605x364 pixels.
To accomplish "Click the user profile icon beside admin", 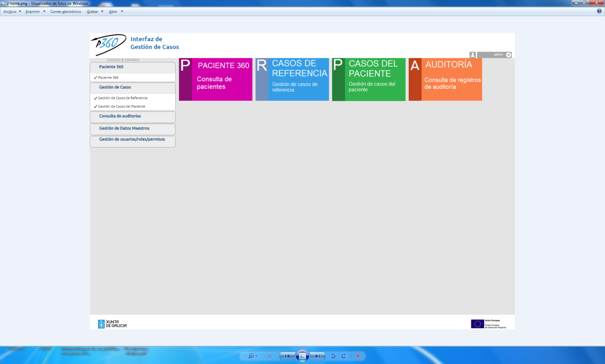I will [472, 55].
